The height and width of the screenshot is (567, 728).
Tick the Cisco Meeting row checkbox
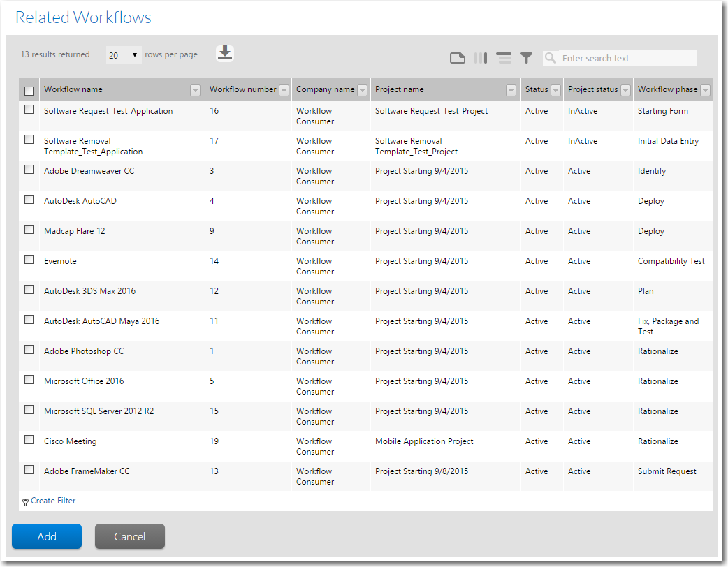[x=29, y=439]
